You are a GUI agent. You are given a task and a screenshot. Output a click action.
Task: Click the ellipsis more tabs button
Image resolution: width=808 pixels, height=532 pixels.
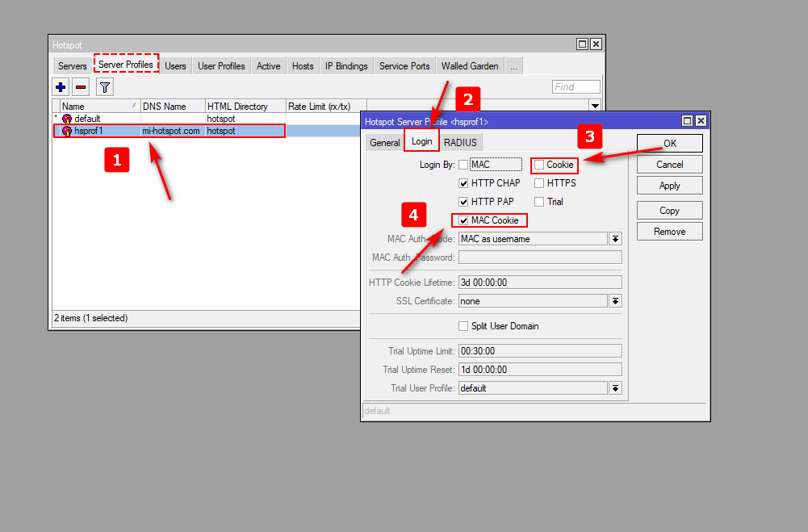(x=513, y=66)
